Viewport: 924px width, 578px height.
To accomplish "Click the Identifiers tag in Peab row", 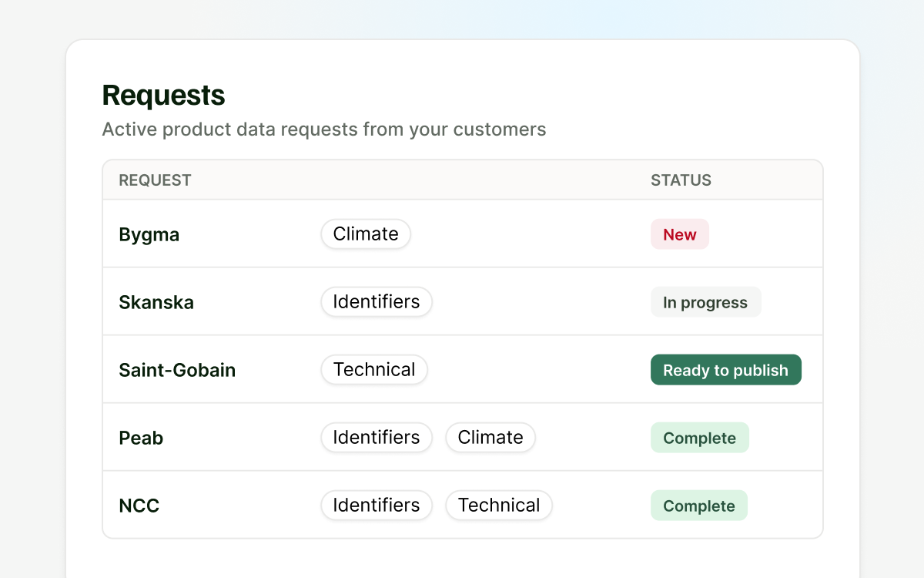I will pyautogui.click(x=377, y=437).
